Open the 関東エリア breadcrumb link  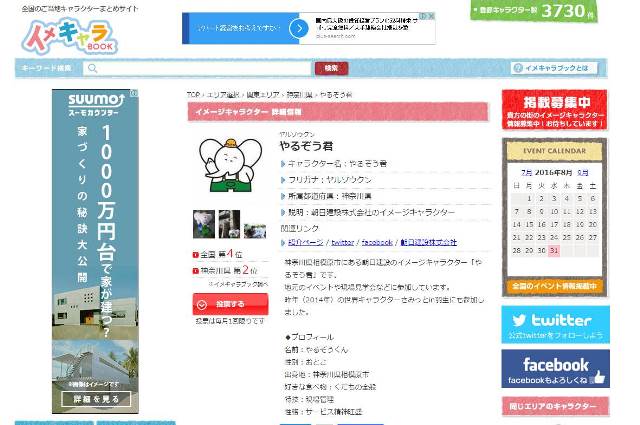(263, 95)
